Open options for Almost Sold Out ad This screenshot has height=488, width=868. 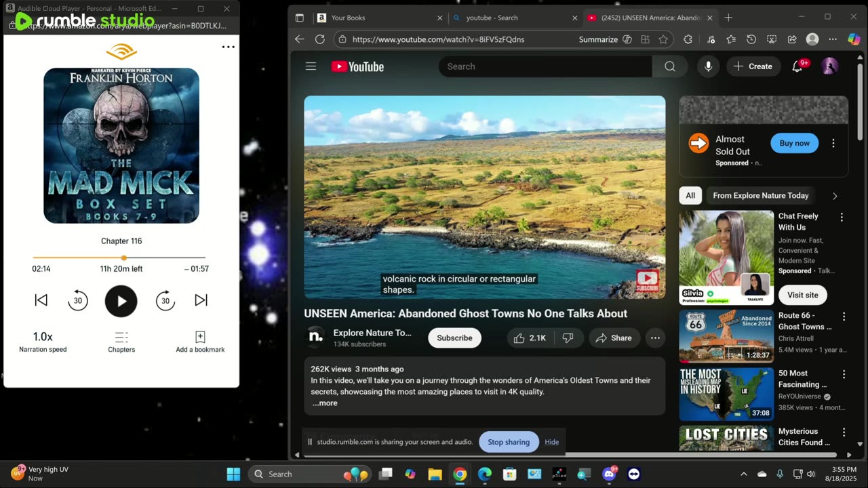pyautogui.click(x=833, y=143)
